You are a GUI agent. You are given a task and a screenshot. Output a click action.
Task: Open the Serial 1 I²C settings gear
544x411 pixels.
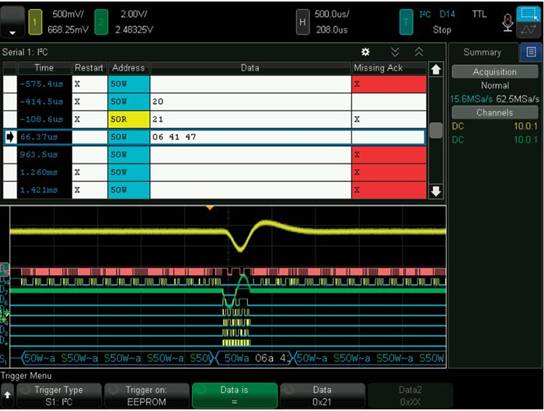click(365, 52)
